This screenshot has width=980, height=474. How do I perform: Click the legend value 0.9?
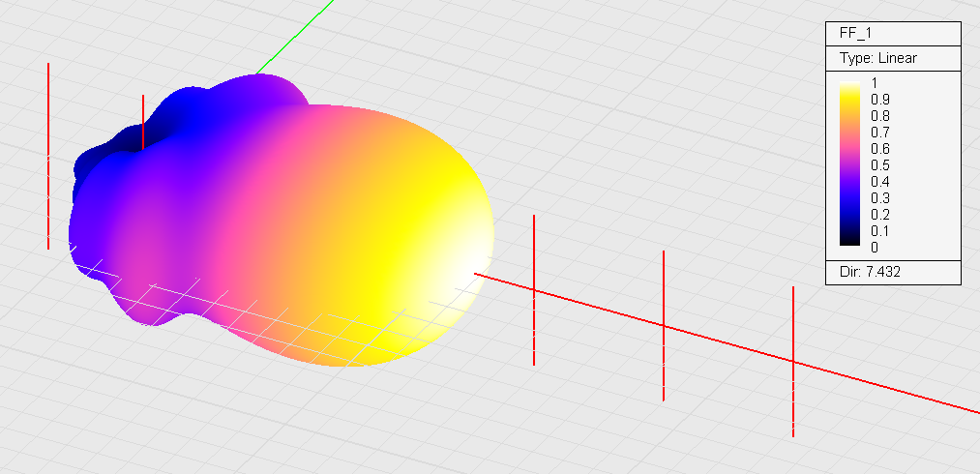click(x=880, y=100)
